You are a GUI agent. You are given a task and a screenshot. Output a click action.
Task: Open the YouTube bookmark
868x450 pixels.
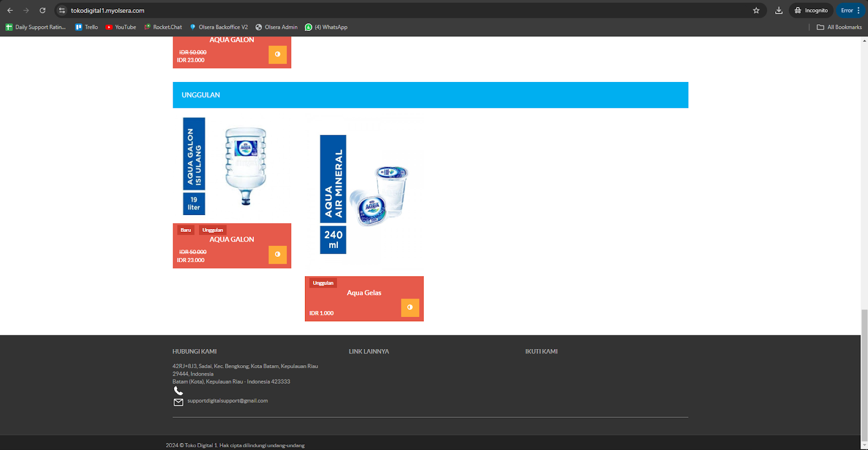click(121, 27)
